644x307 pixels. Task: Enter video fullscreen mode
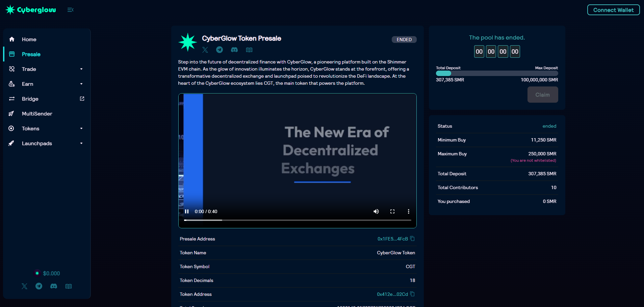392,211
